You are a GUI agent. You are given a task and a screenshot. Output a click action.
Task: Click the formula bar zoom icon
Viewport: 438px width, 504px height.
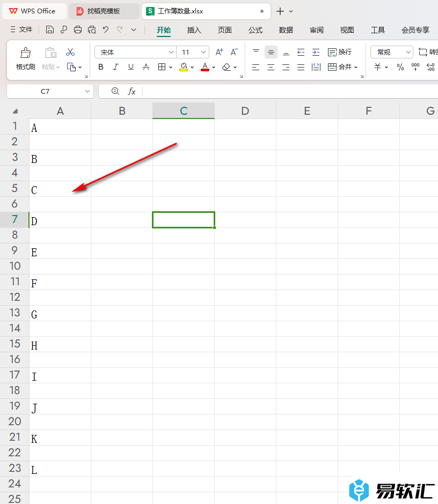115,91
